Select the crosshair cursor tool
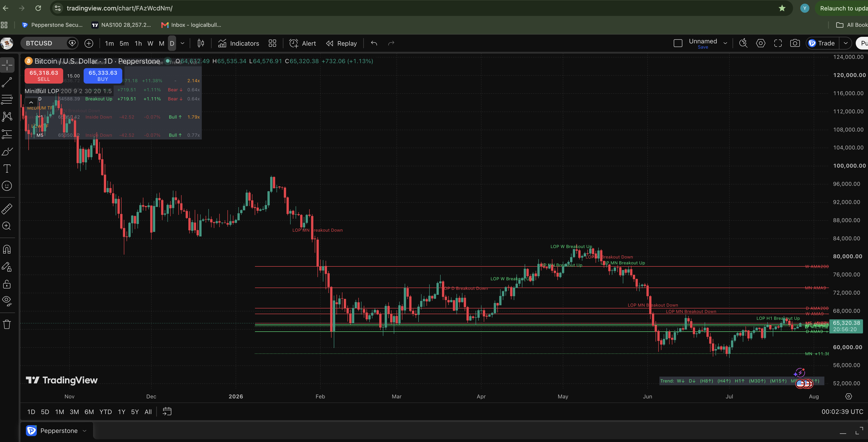The image size is (868, 442). point(7,65)
